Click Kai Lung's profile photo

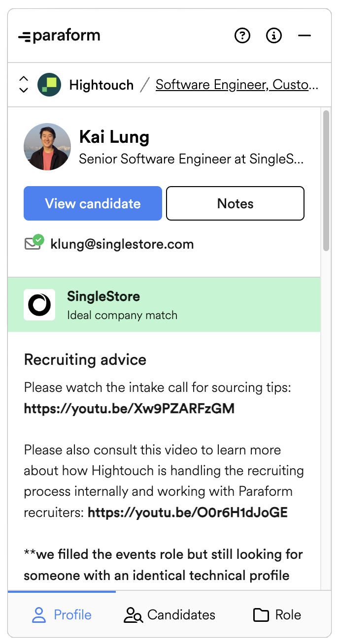(47, 147)
